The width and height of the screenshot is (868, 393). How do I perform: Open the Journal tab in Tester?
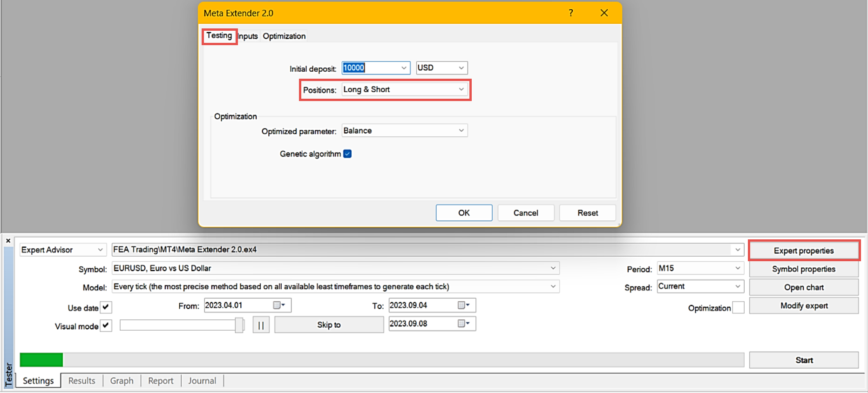(x=202, y=380)
